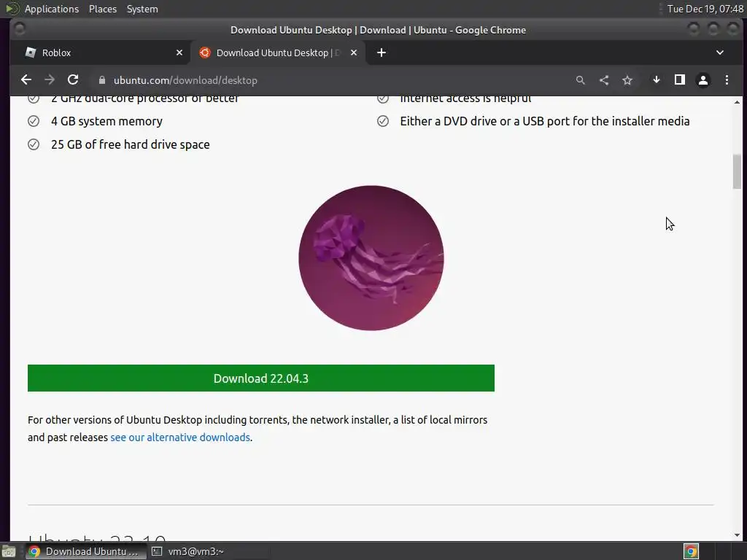This screenshot has width=747, height=560.
Task: Go back to previous page in Chrome
Action: click(x=26, y=80)
